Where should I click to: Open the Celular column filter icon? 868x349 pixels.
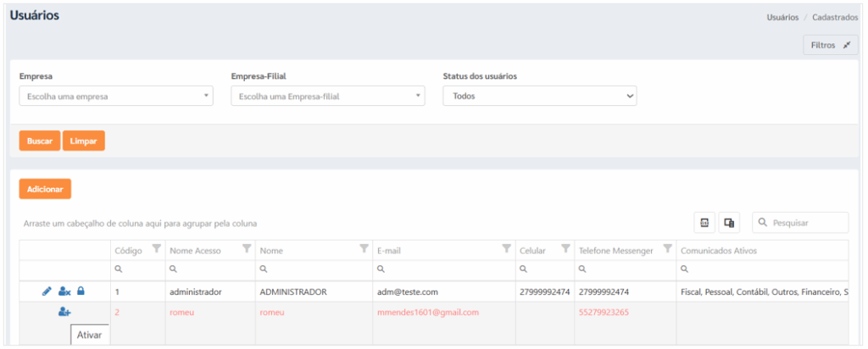click(x=565, y=249)
